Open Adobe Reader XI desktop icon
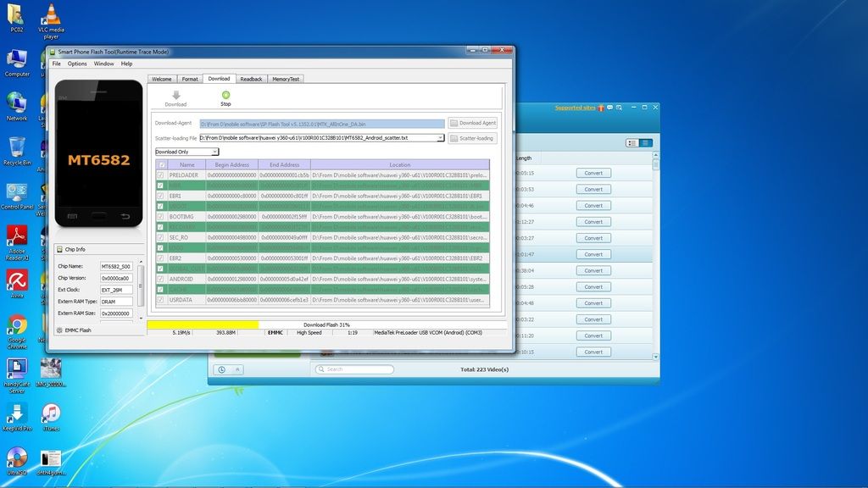Screen dimensions: 868x488 pos(17,235)
